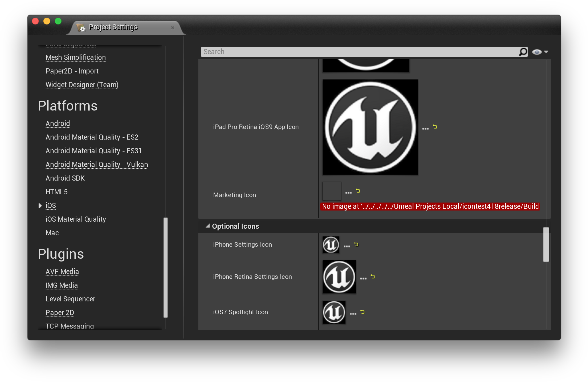The height and width of the screenshot is (382, 588).
Task: Open the Mesh Simplification settings
Action: click(76, 58)
